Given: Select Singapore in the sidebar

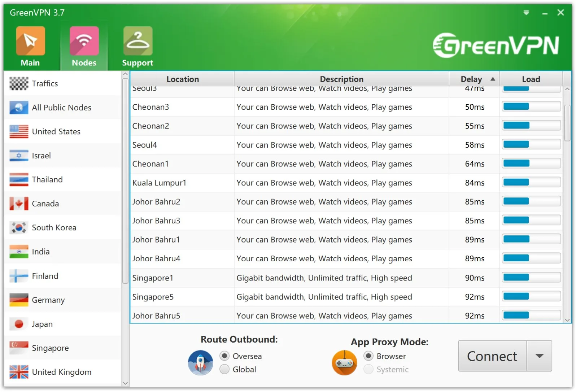Looking at the screenshot, I should click(63, 348).
